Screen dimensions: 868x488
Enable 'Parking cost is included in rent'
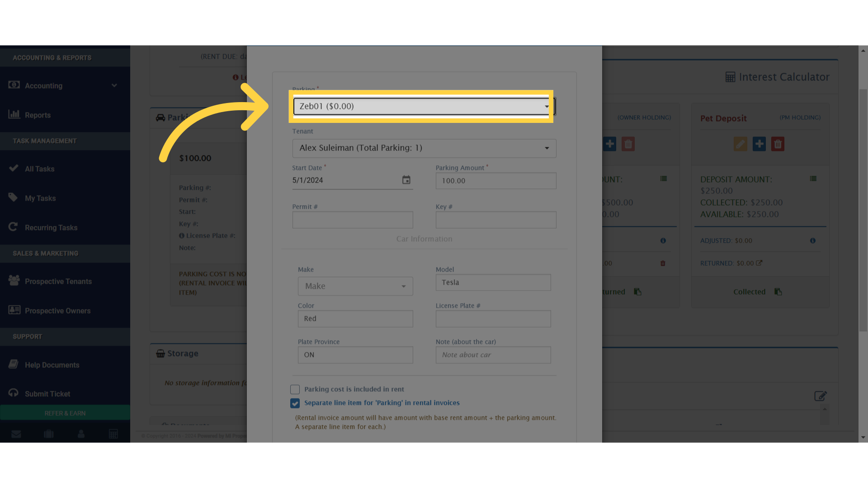(x=295, y=389)
